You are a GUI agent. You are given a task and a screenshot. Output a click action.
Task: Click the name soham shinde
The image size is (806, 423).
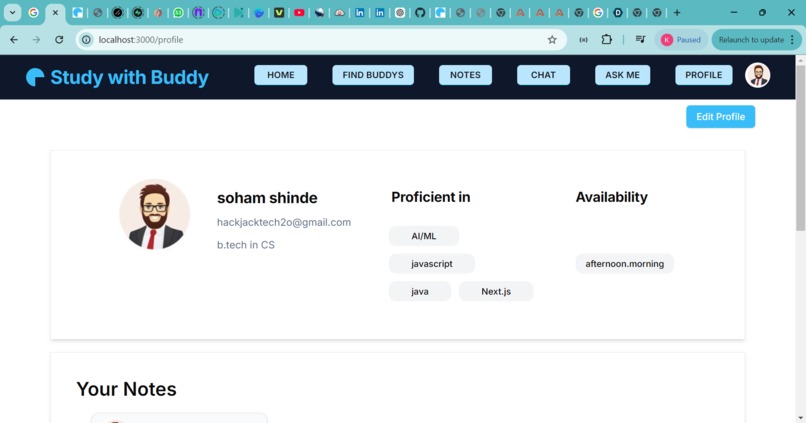click(267, 198)
